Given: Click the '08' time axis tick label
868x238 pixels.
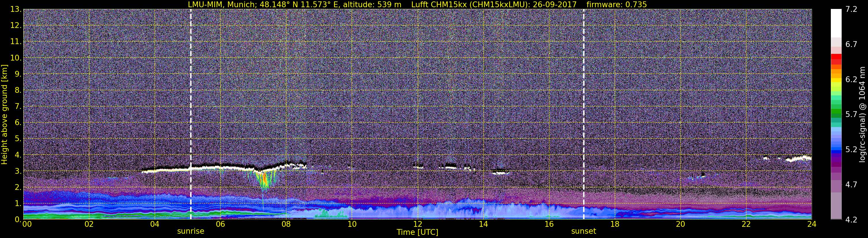Looking at the screenshot, I should pyautogui.click(x=286, y=224).
